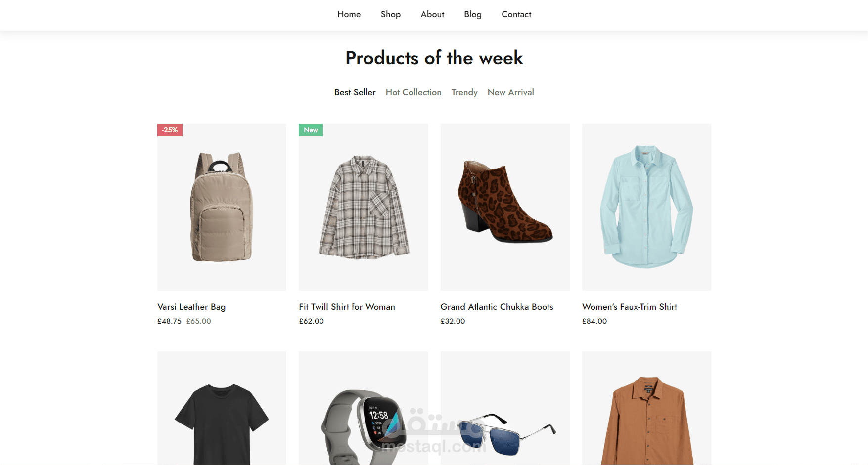Viewport: 868px width, 465px height.
Task: Open the black t-shirt product image
Action: point(222,420)
